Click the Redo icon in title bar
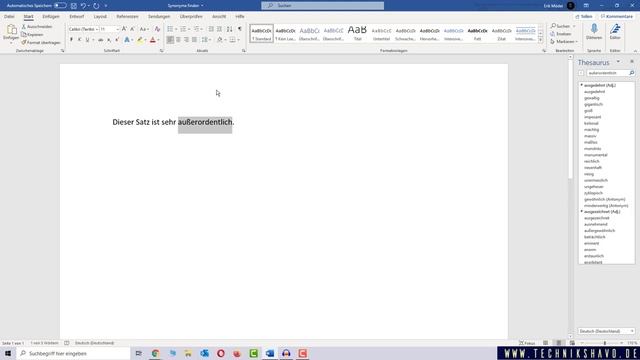The width and height of the screenshot is (640, 360). [x=96, y=6]
